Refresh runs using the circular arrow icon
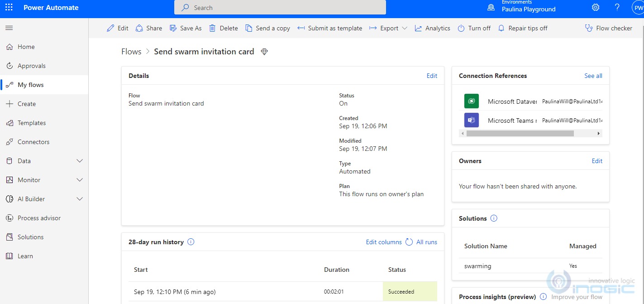 coord(409,242)
